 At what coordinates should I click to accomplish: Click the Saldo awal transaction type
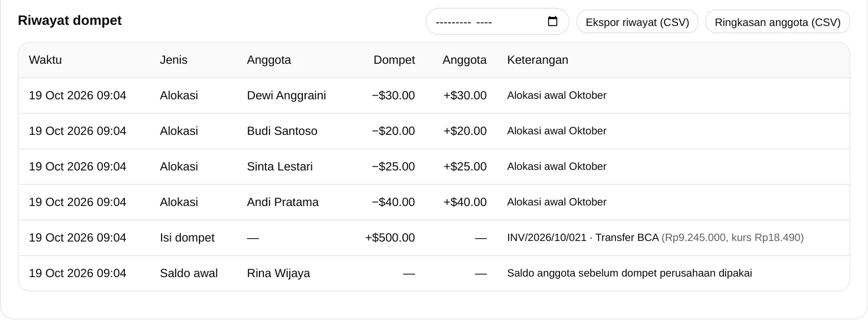189,273
